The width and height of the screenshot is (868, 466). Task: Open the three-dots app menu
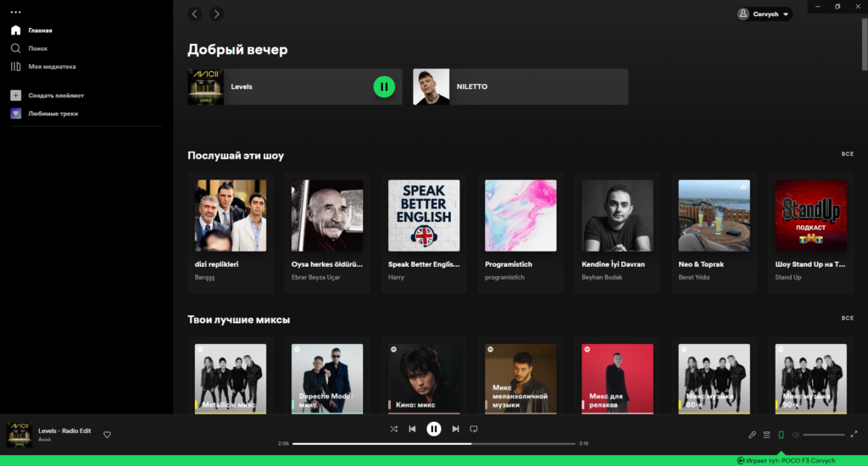click(x=15, y=12)
